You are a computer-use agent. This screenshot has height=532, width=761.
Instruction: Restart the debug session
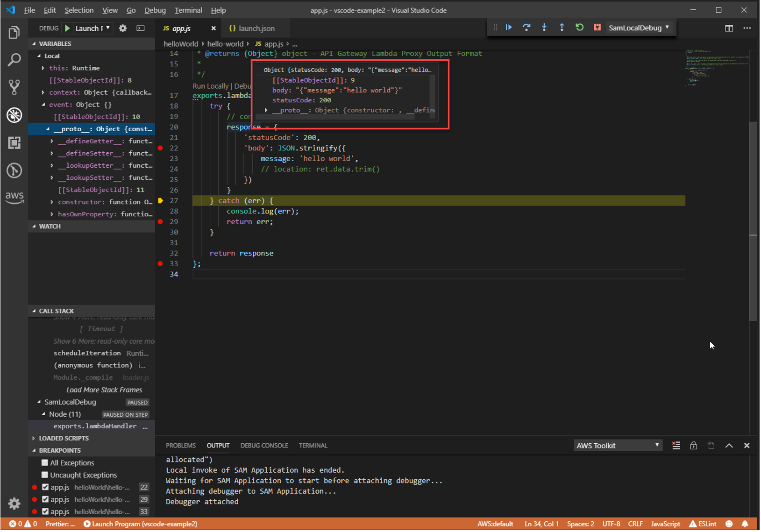pos(580,28)
